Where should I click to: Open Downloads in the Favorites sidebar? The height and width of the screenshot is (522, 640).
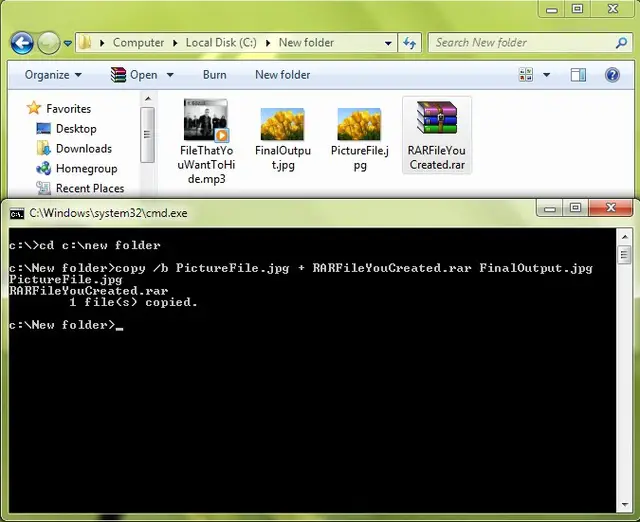(x=83, y=149)
